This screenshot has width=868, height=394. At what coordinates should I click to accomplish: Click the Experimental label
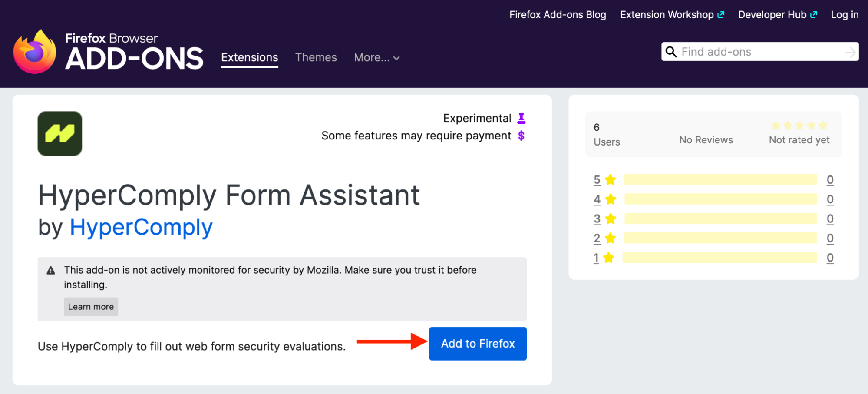477,118
